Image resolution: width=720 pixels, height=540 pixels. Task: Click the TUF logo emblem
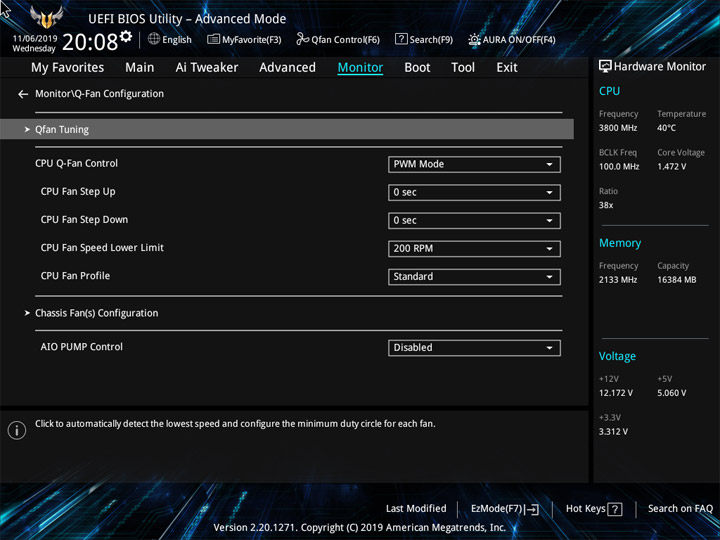pos(46,17)
